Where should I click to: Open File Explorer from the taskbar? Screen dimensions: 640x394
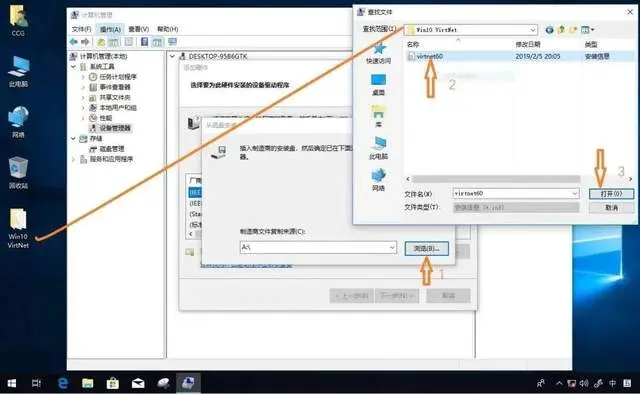tap(88, 383)
